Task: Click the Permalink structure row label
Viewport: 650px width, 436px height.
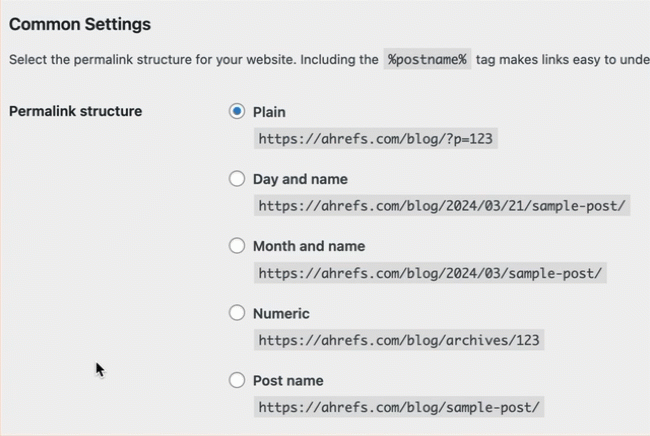Action: point(75,111)
